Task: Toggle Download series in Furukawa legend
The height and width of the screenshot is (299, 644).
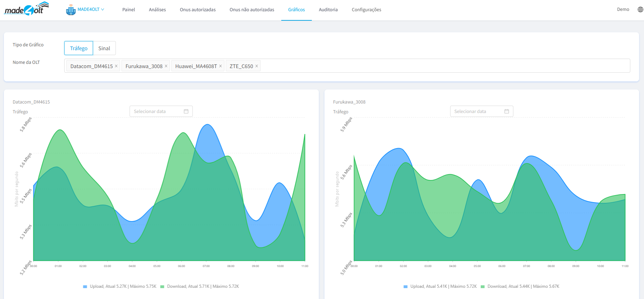Action: pos(520,286)
